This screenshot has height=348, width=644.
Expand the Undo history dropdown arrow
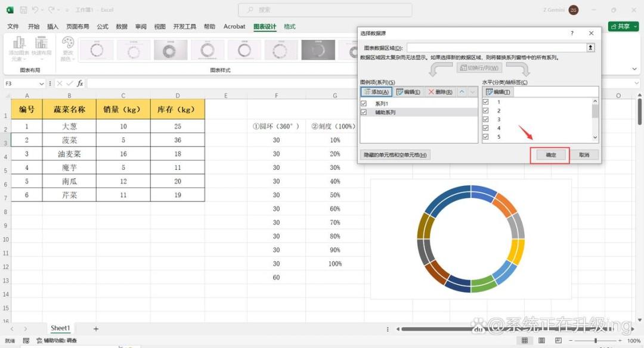(43, 10)
